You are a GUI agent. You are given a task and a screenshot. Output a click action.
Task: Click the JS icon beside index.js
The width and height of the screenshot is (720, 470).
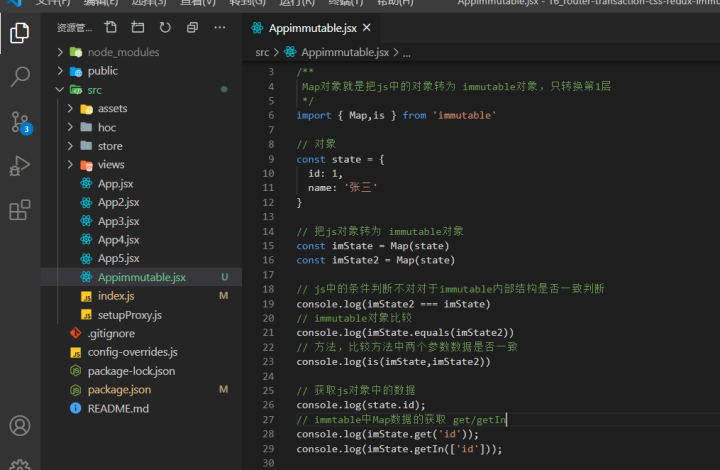pyautogui.click(x=86, y=297)
